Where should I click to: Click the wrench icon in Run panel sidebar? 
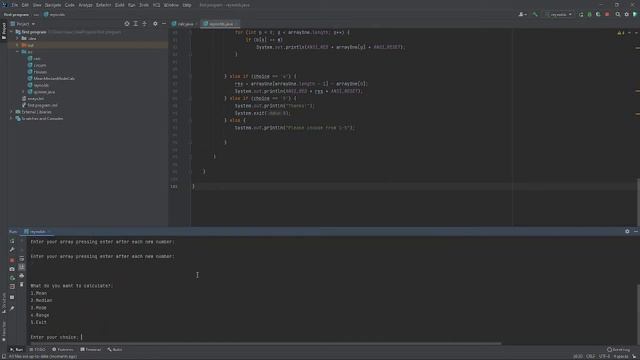(12, 250)
